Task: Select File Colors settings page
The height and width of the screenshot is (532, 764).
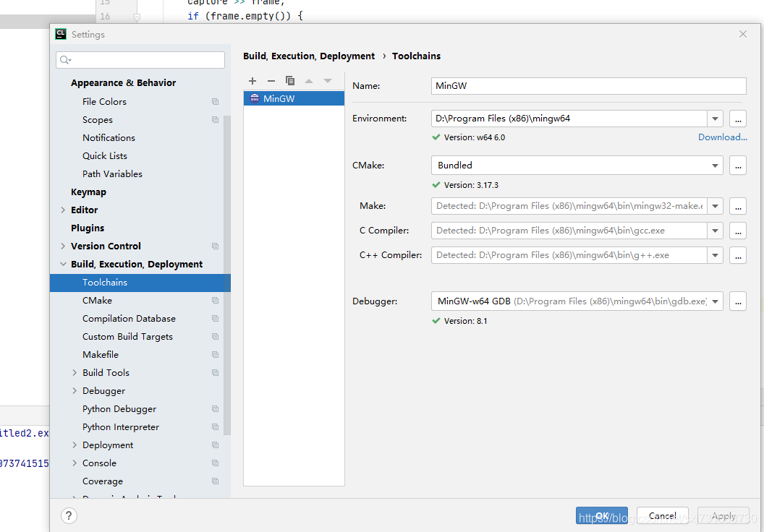Action: coord(104,101)
